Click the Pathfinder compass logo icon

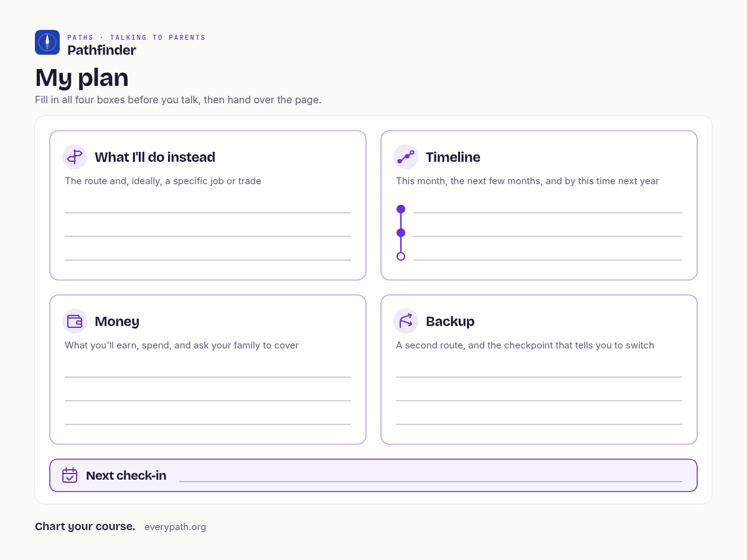point(47,42)
